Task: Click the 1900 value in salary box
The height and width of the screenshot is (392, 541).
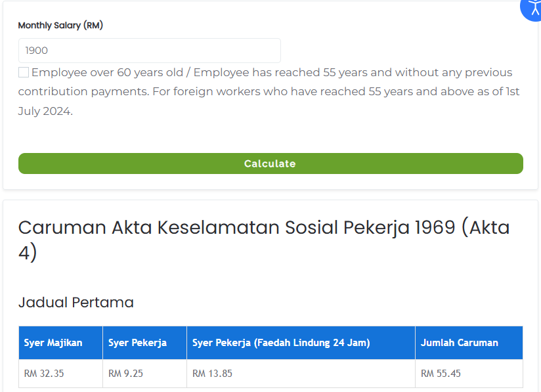Action: click(x=37, y=51)
